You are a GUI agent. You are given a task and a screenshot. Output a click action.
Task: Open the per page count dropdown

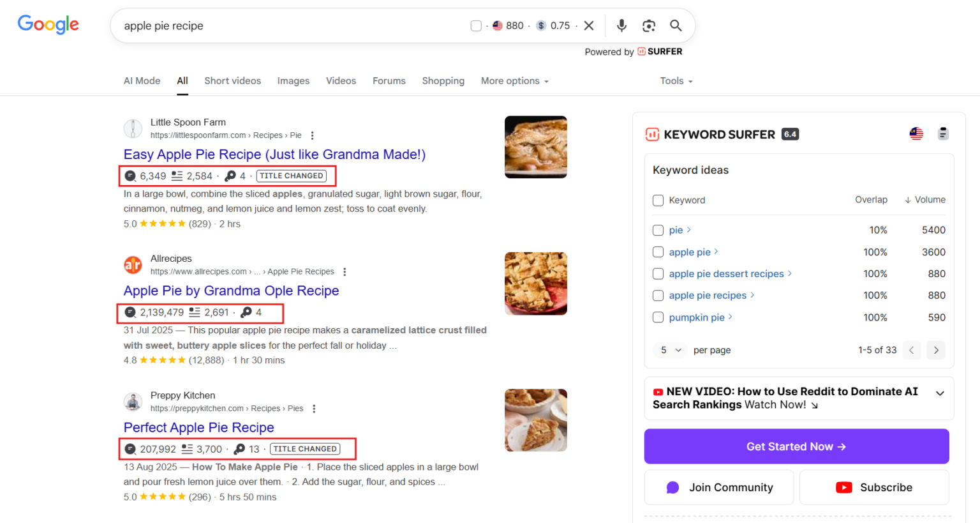click(671, 350)
